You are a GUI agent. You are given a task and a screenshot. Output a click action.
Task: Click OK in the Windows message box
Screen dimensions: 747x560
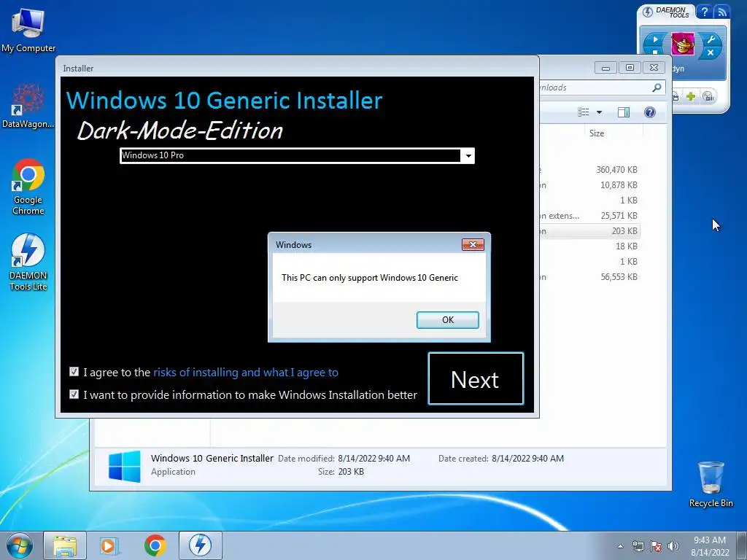[x=447, y=320]
